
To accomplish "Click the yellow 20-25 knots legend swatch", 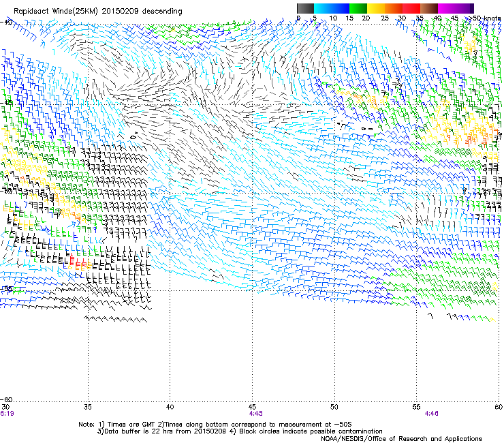I will click(x=376, y=8).
